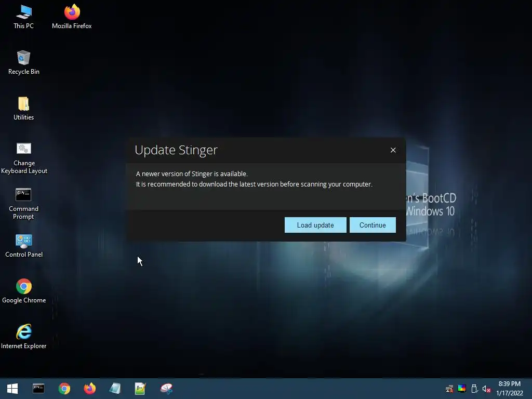Open the green notepad taskbar icon
This screenshot has height=399, width=532.
pos(140,389)
